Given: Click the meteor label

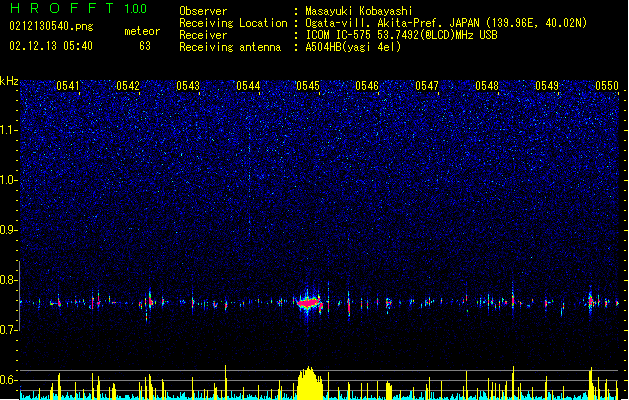Looking at the screenshot, I should [x=142, y=31].
